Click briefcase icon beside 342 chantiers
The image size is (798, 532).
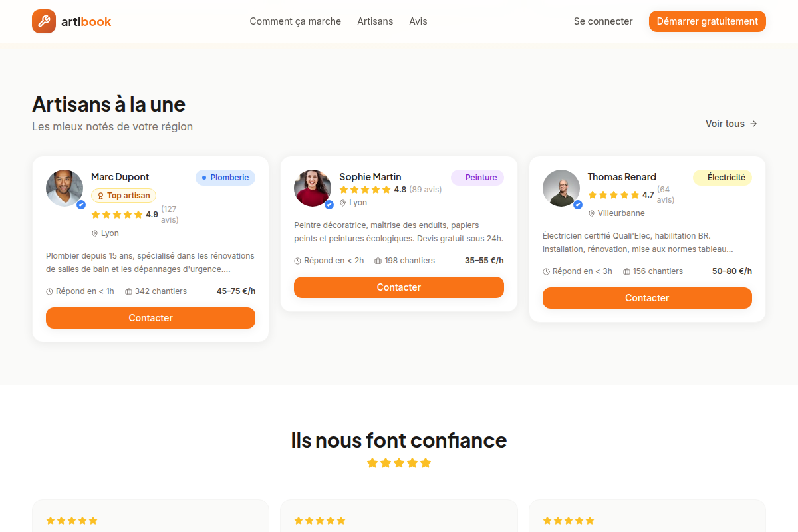click(x=129, y=291)
